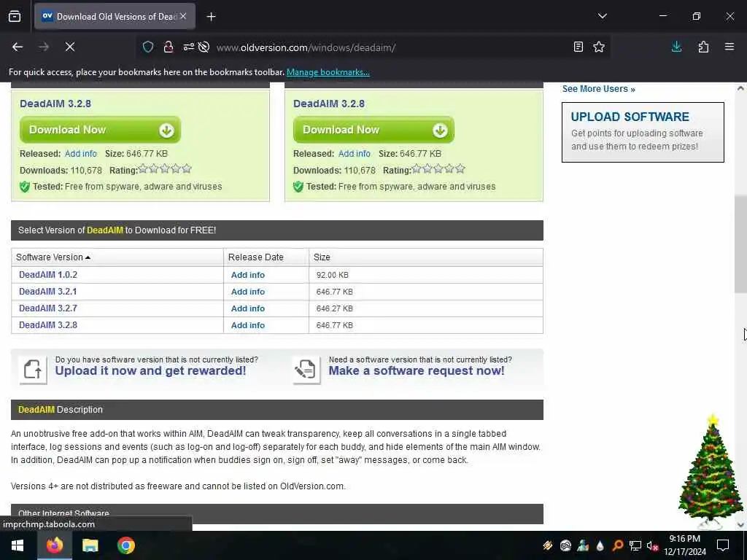Add info for DeadAIM 3.2.8 table row
The image size is (747, 560).
pyautogui.click(x=248, y=324)
